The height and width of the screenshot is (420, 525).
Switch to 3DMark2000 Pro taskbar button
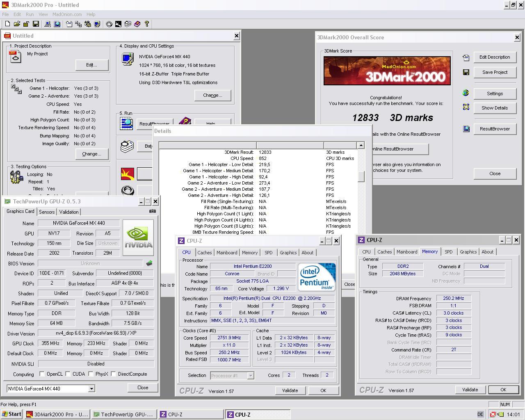click(57, 414)
